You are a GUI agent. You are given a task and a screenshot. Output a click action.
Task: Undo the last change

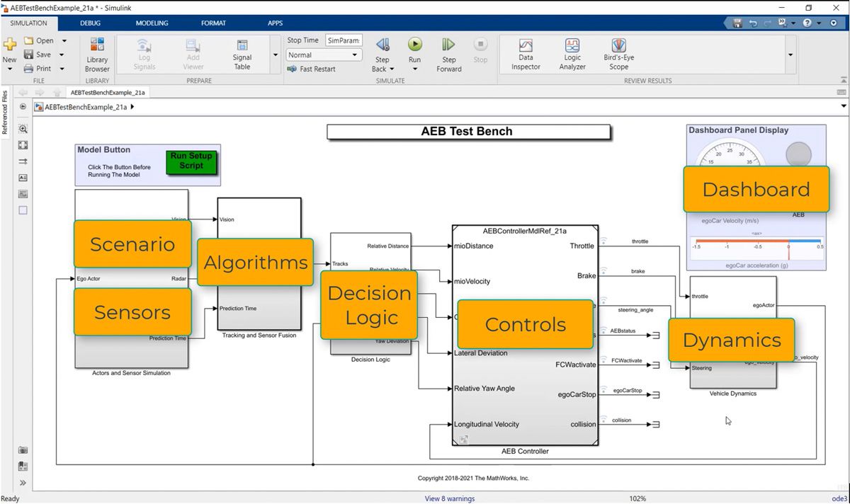click(752, 23)
